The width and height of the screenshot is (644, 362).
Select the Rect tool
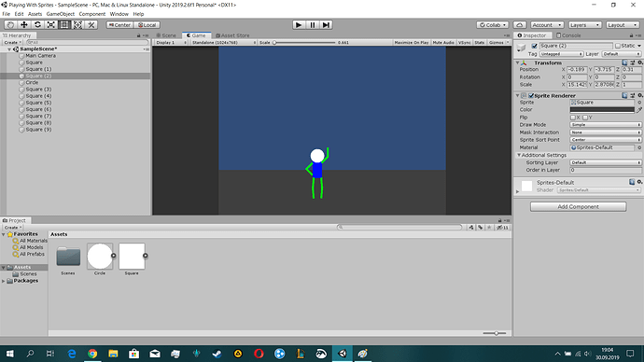[64, 25]
